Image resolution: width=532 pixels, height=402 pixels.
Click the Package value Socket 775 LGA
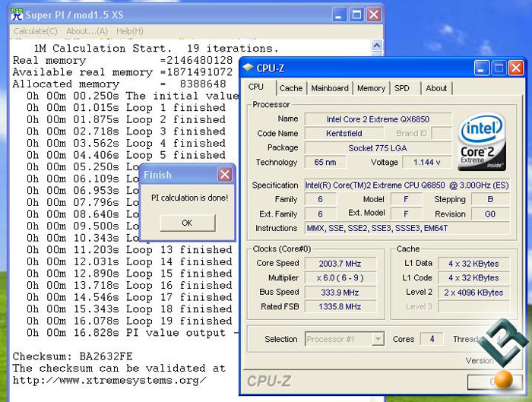tap(378, 148)
